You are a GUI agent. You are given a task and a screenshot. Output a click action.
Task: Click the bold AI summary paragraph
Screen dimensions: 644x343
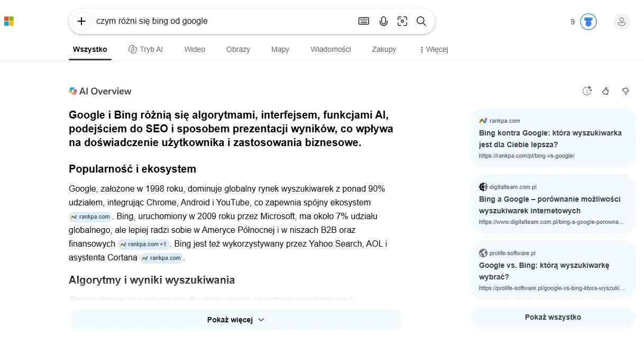[x=231, y=129]
